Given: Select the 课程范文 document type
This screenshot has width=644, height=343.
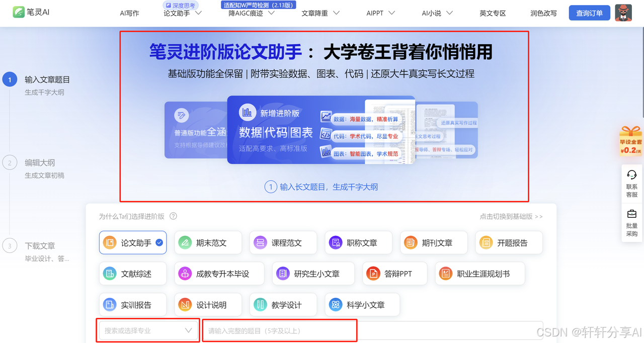Looking at the screenshot, I should click(283, 242).
